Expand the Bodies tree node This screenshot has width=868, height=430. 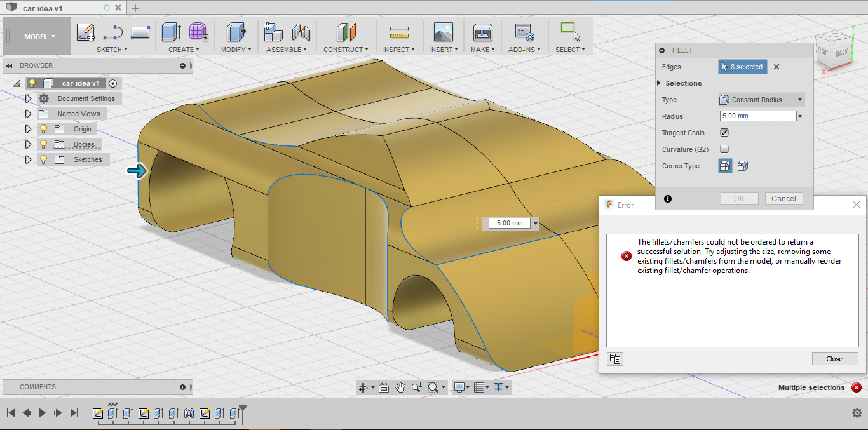[28, 144]
